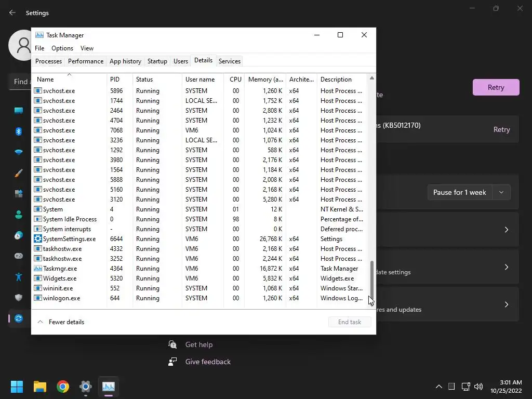Click Retry next to KB5012170 update
532x399 pixels.
point(501,129)
